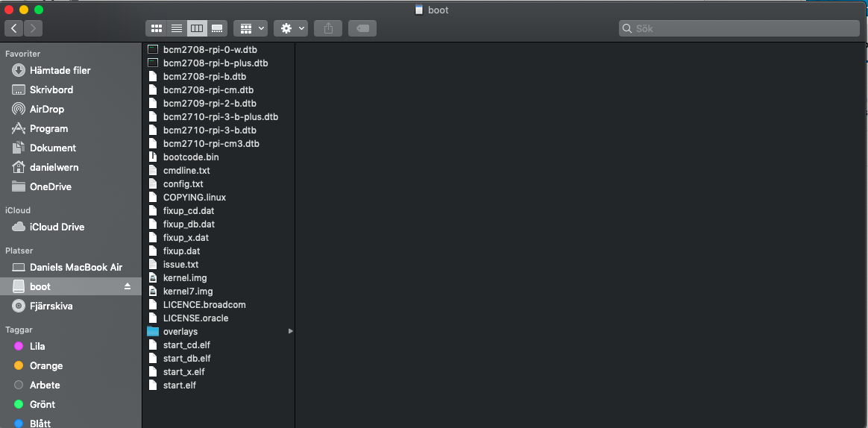
Task: Open iCloud Drive in the sidebar
Action: point(57,227)
